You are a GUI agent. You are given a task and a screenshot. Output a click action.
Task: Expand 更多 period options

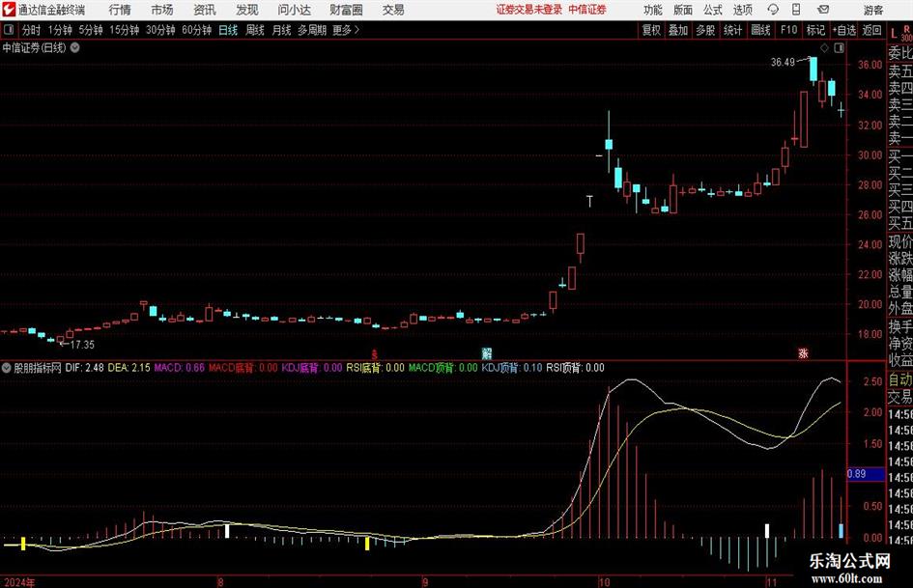tap(346, 30)
